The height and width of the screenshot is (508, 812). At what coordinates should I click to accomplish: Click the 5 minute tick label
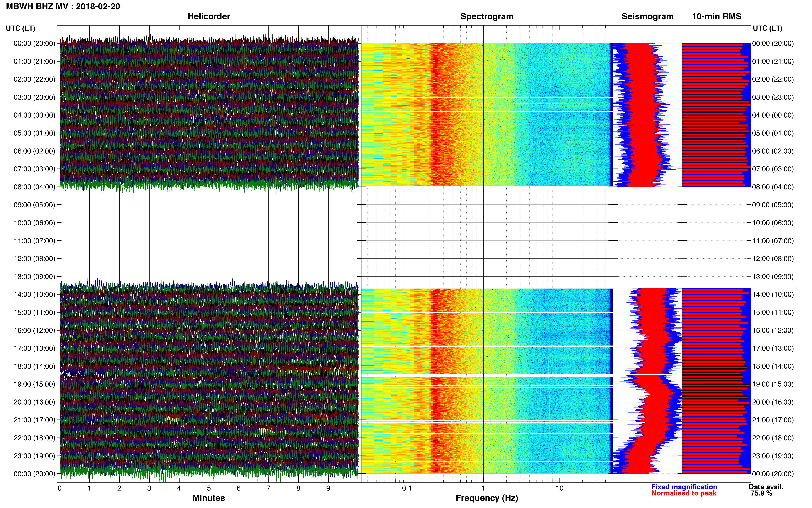pos(209,488)
